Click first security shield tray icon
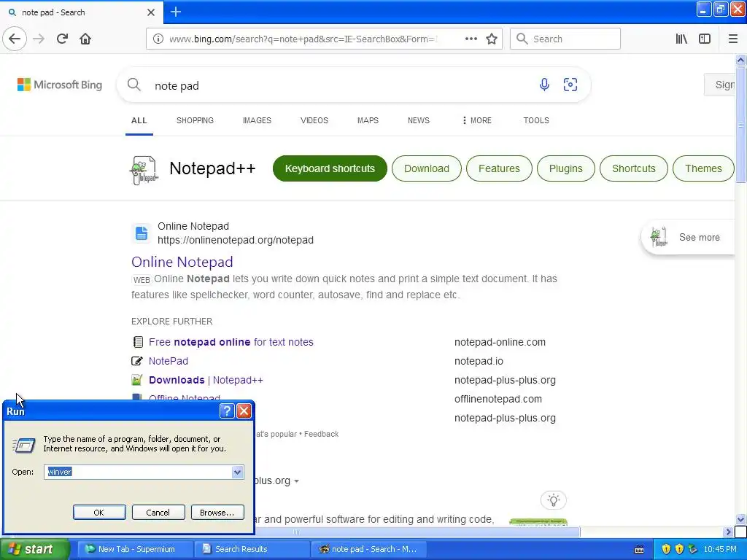The image size is (747, 560). 666,549
